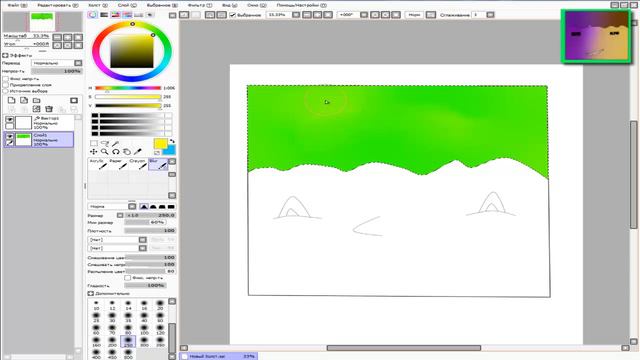Create a new normal layer
The width and height of the screenshot is (640, 360).
pos(11,100)
